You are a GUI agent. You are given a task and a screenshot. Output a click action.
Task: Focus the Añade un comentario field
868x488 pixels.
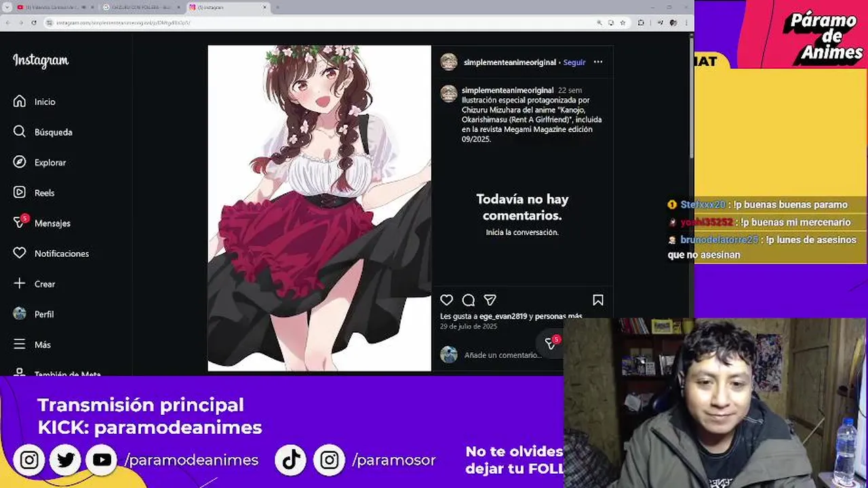point(502,355)
